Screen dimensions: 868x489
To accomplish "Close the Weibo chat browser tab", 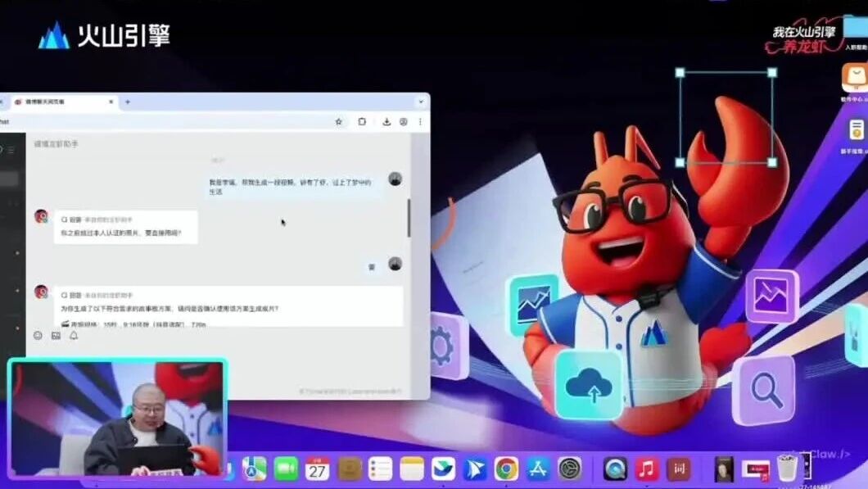I will (x=111, y=102).
